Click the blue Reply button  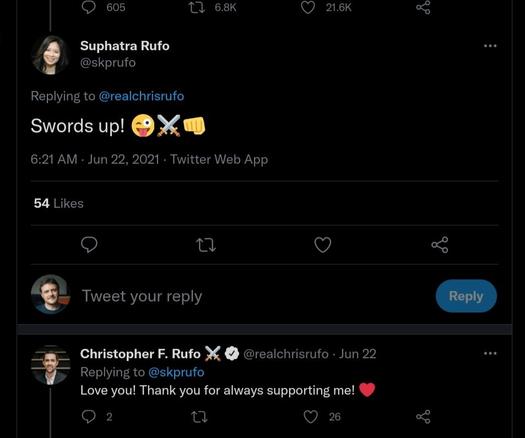pos(466,296)
